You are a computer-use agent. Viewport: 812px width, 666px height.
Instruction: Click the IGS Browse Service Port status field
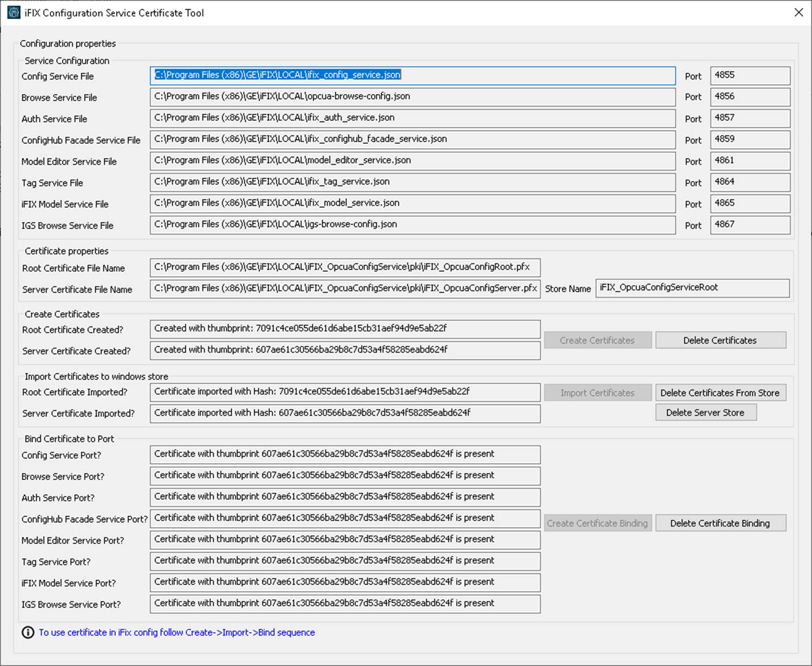point(345,604)
